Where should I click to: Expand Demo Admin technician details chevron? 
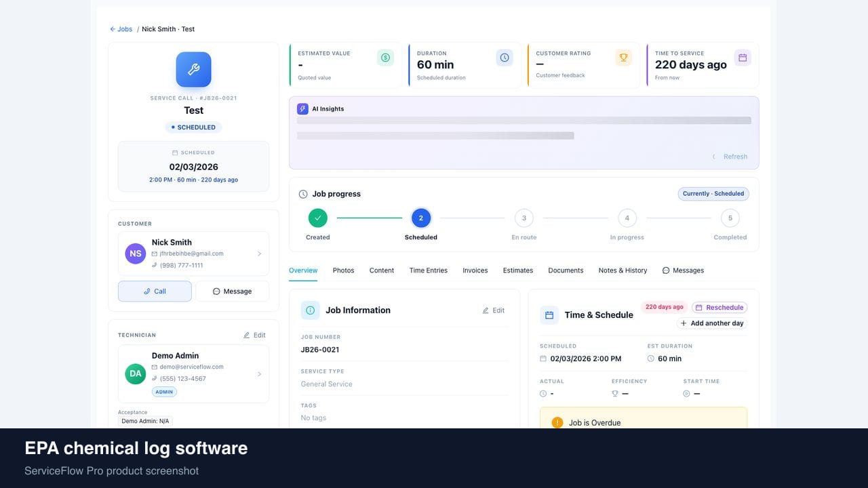(x=259, y=373)
